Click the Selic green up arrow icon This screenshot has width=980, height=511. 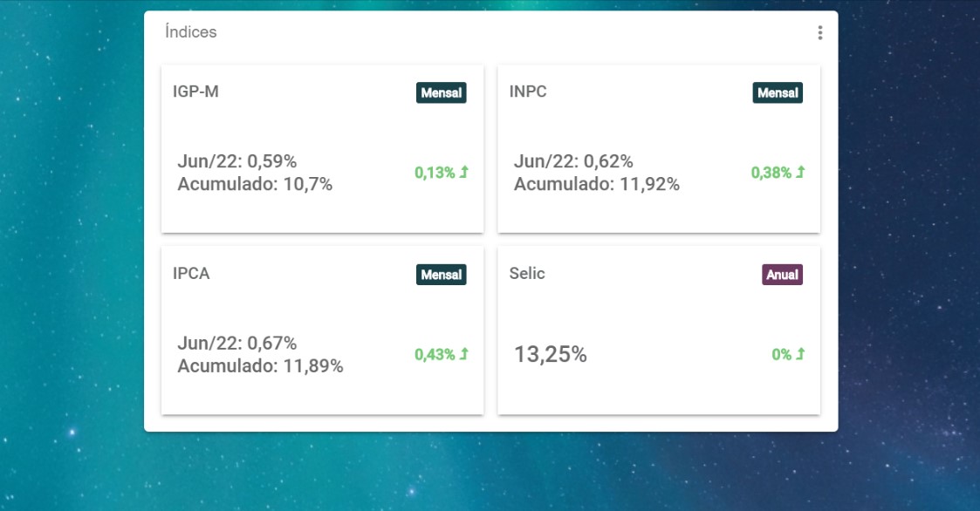click(x=800, y=353)
